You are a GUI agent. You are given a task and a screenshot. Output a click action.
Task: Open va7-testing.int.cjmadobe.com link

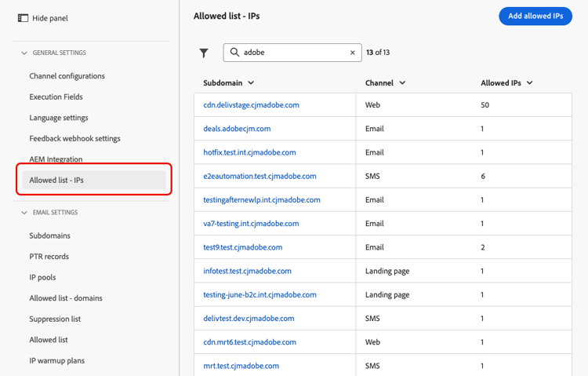pos(251,224)
